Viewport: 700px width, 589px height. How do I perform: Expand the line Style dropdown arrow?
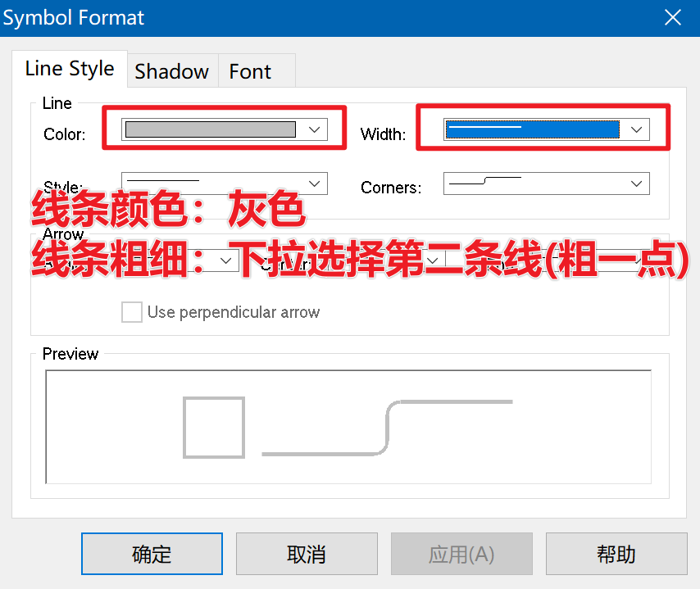pyautogui.click(x=315, y=183)
